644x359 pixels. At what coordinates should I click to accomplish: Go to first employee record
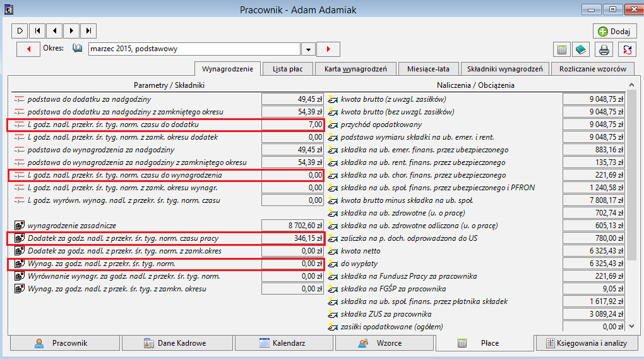pyautogui.click(x=37, y=31)
